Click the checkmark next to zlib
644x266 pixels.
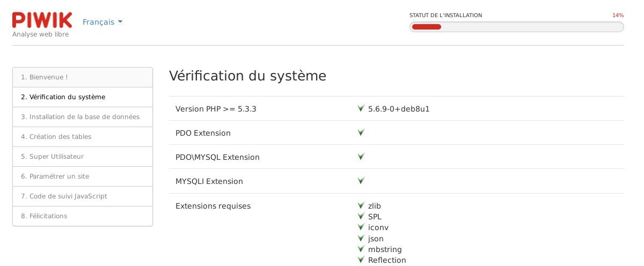click(361, 205)
